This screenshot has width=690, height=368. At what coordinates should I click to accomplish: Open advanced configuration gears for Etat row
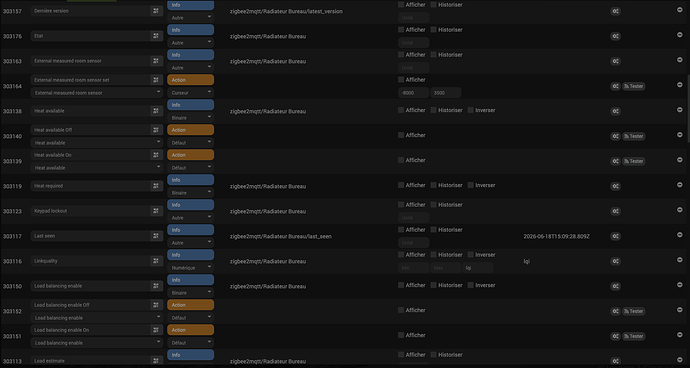coord(616,37)
